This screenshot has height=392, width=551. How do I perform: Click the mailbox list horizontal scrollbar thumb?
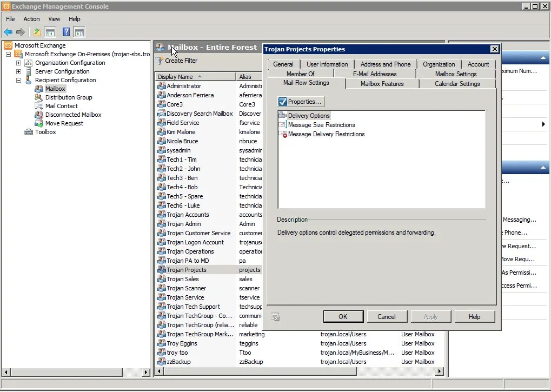tap(260, 371)
